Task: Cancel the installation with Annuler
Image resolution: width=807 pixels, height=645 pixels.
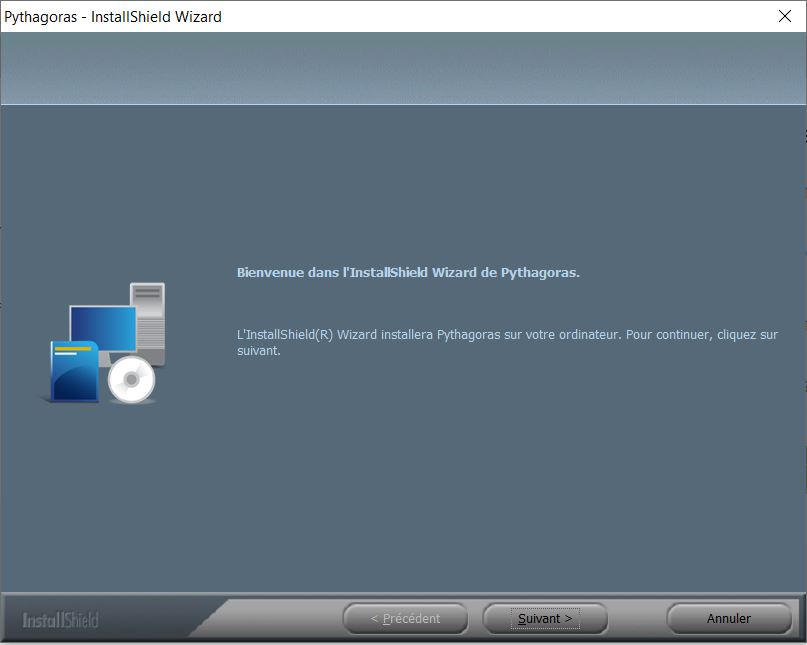Action: pos(729,618)
